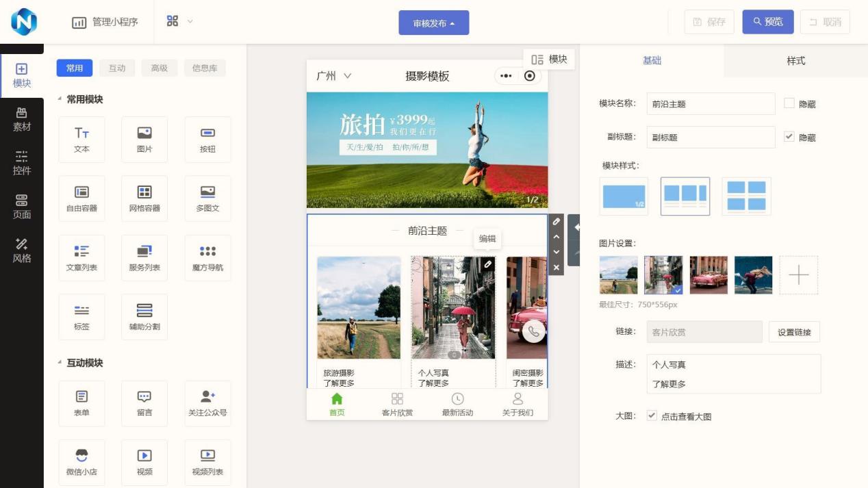Click the 取消 cancel button
The height and width of the screenshot is (488, 868).
pyautogui.click(x=825, y=22)
